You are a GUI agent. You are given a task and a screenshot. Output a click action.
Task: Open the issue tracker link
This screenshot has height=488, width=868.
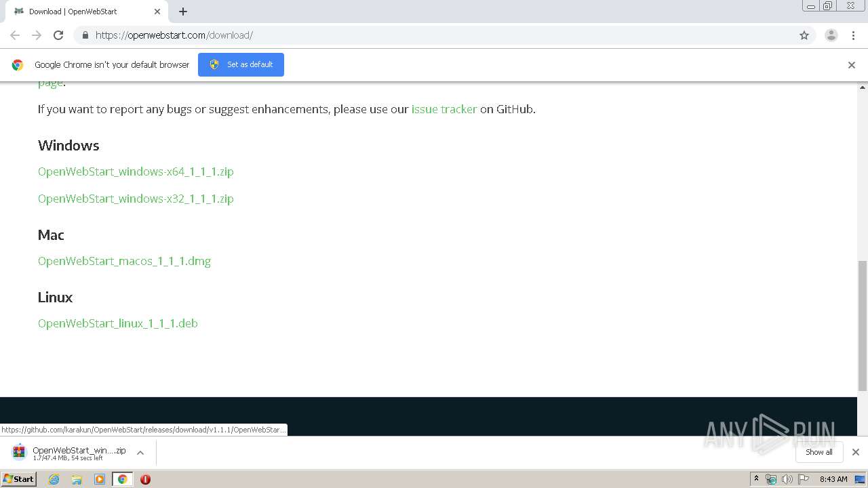click(444, 109)
